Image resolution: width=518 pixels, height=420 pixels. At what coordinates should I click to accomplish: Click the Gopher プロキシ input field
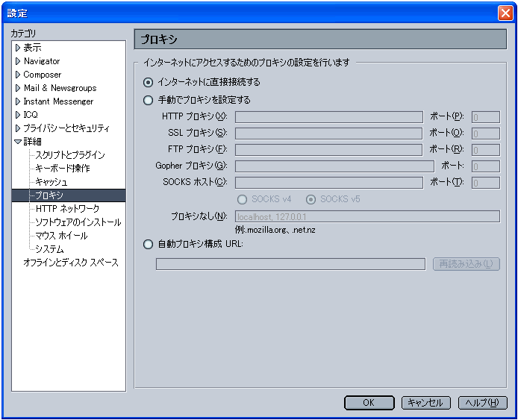334,166
